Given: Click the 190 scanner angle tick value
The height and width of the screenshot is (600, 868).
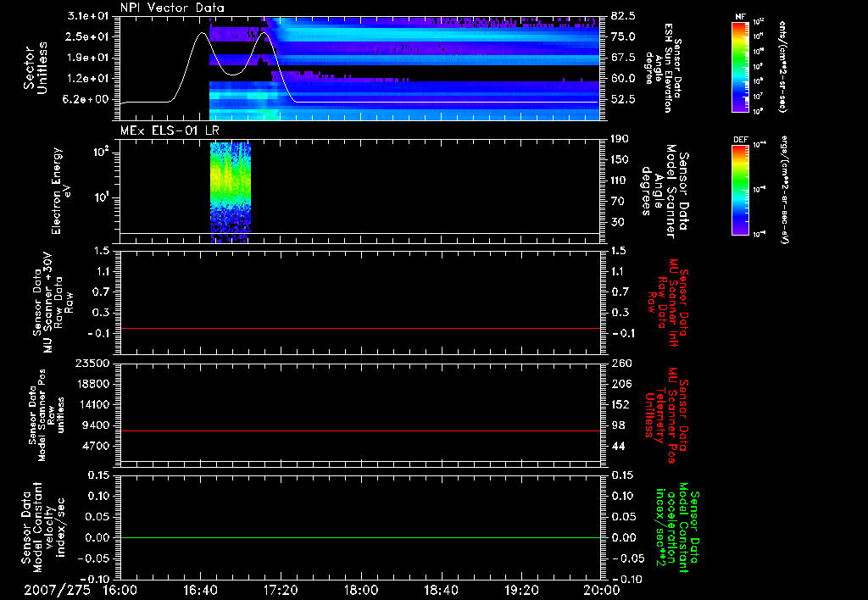Looking at the screenshot, I should pos(620,139).
